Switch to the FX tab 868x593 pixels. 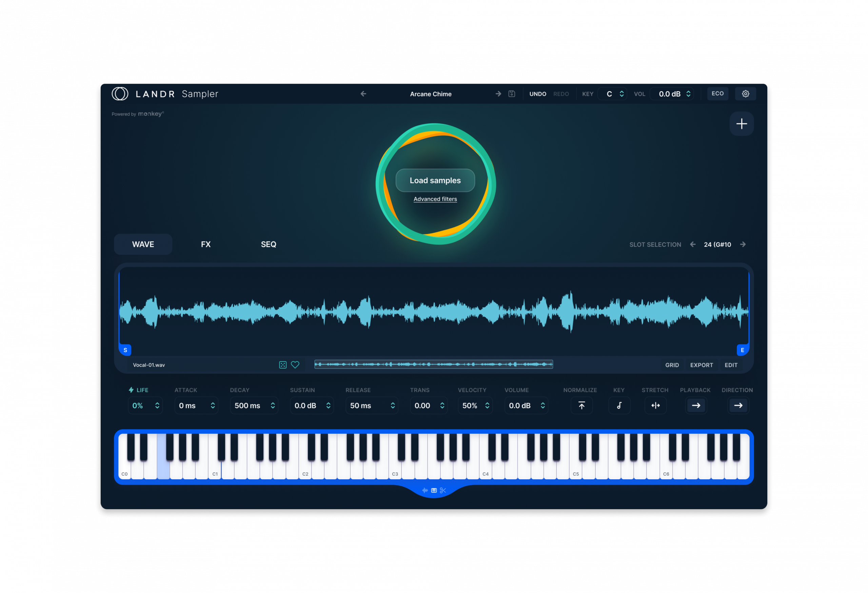point(205,244)
